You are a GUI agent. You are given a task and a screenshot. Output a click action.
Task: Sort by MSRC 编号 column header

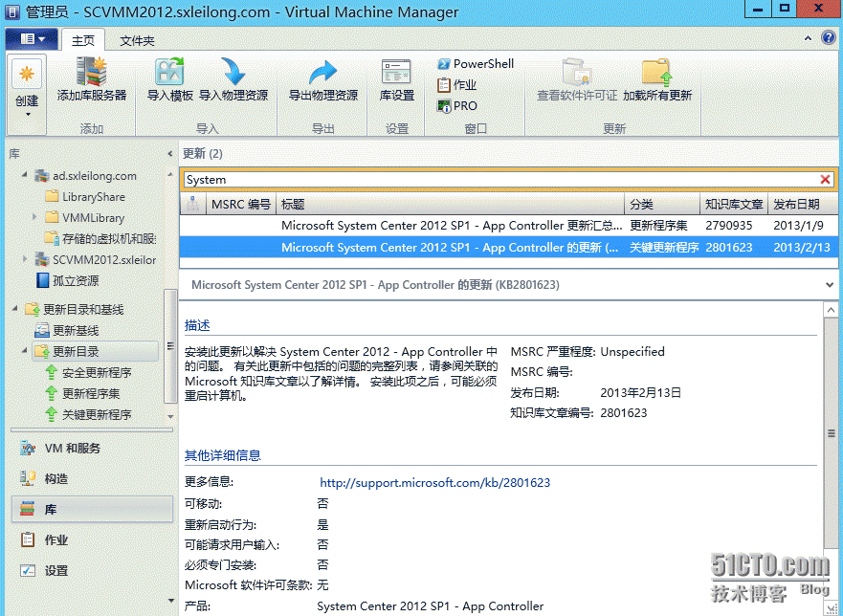(241, 205)
